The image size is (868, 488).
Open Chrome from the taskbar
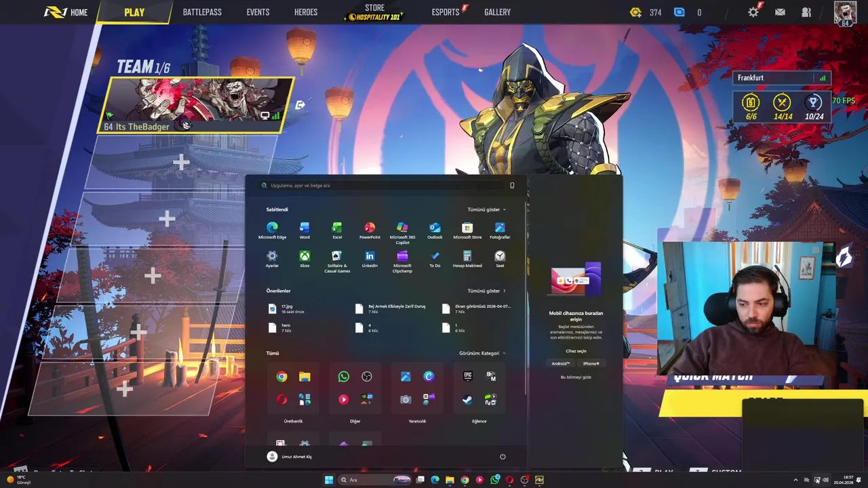[x=465, y=480]
